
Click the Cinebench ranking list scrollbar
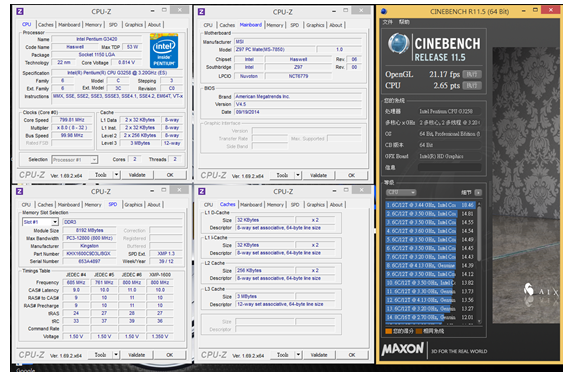479,233
